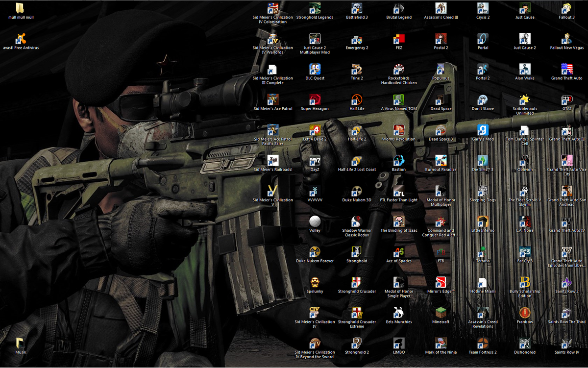Viewport: 588px width, 368px height.
Task: Select the Super Hexagon icon
Action: [315, 99]
